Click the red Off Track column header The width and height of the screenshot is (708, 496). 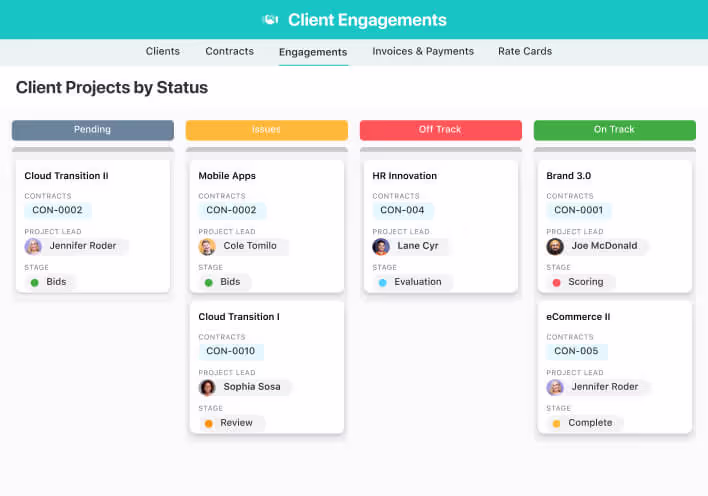tap(440, 130)
